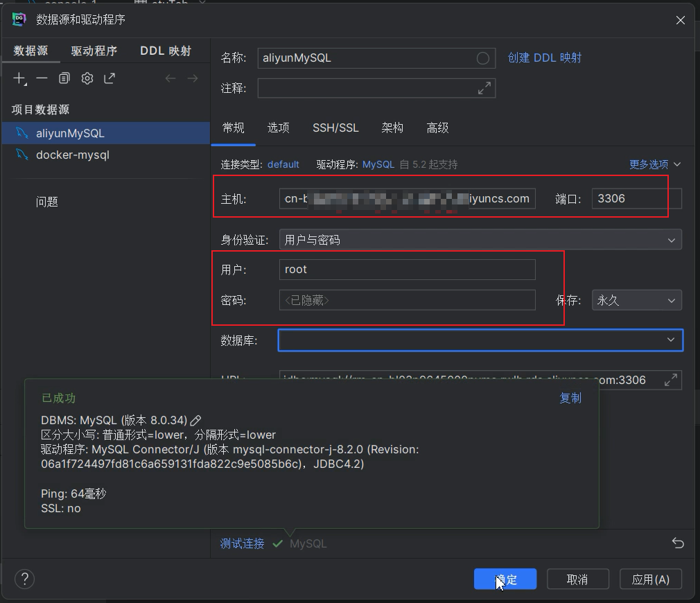Screen dimensions: 700x603
Task: Click the 已成功 status text
Action: pyautogui.click(x=58, y=398)
